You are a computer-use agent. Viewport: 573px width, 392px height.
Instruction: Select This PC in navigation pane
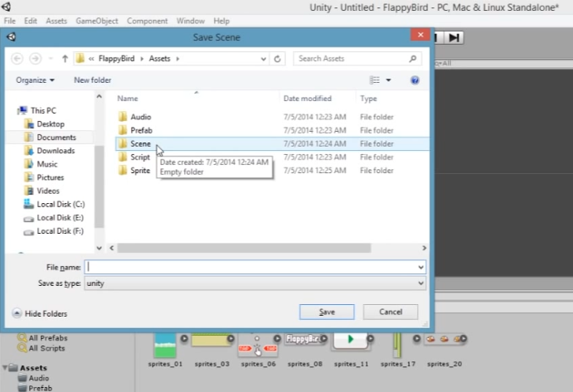37,110
